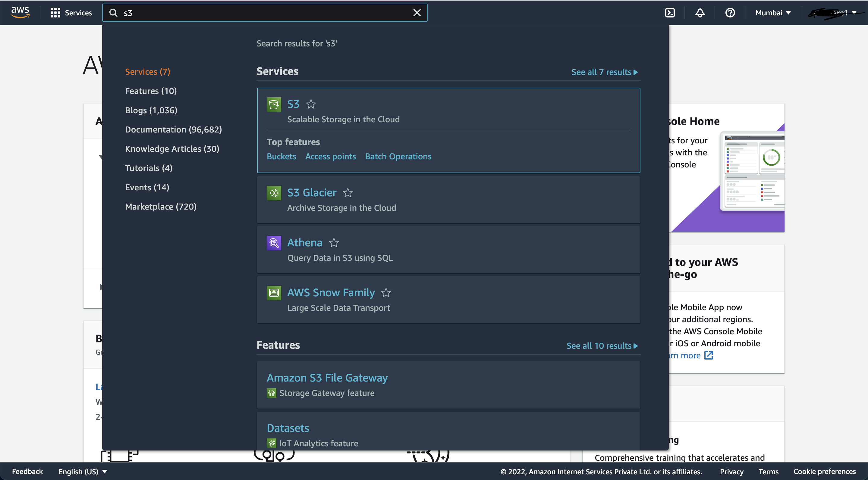Image resolution: width=868 pixels, height=480 pixels.
Task: Open the help question mark menu
Action: coord(730,13)
